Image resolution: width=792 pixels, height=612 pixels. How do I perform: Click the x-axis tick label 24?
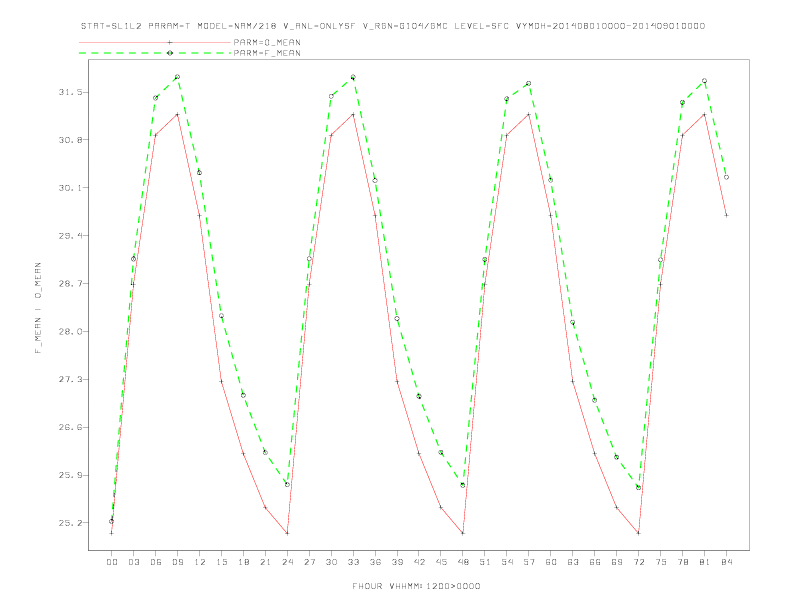click(287, 562)
